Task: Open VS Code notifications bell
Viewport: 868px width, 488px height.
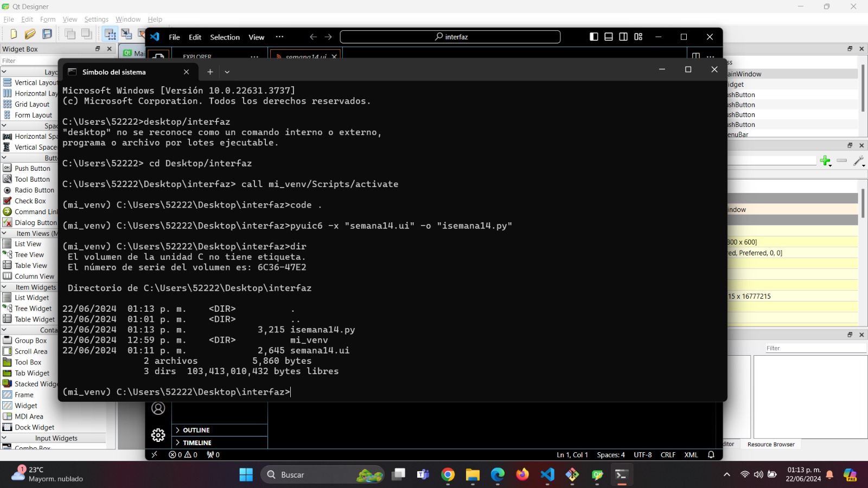Action: pos(711,455)
